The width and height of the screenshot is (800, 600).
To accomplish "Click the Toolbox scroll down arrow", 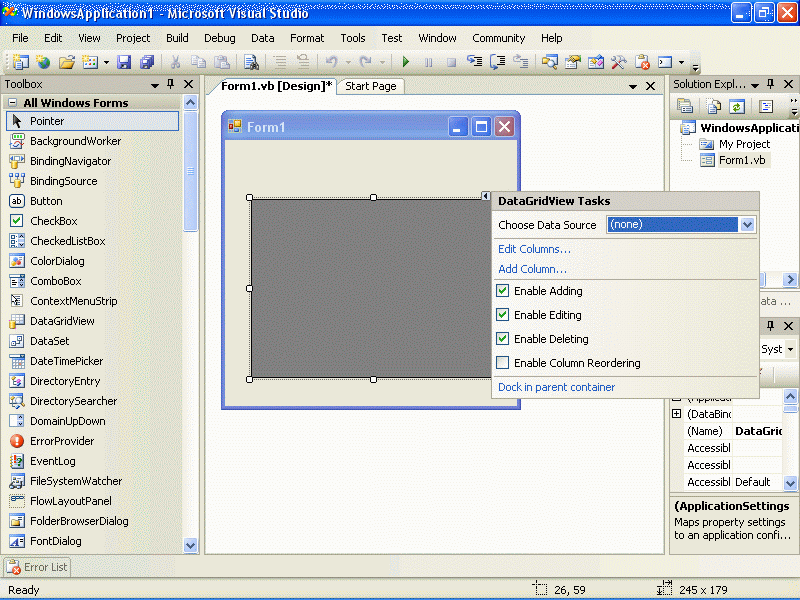I will 190,545.
